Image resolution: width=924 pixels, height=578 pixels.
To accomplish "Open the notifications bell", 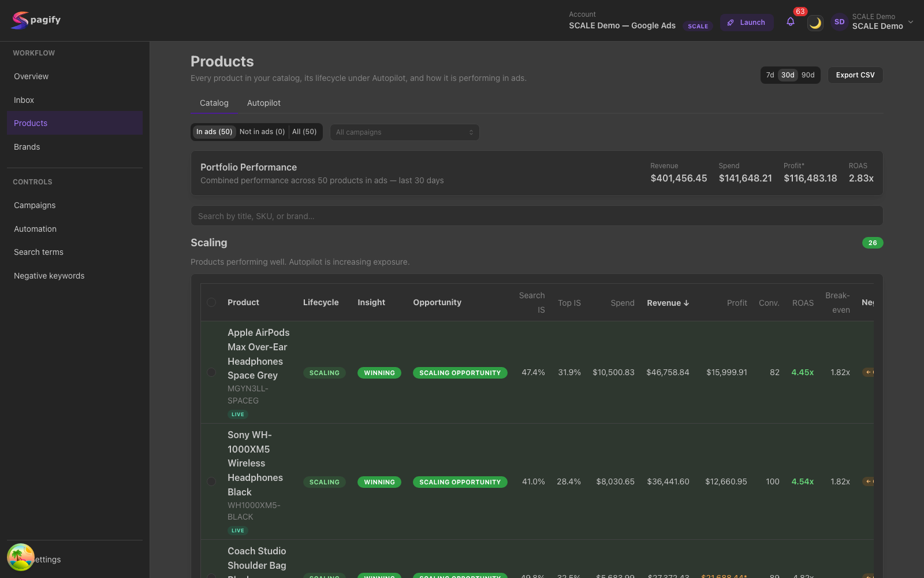I will (790, 22).
